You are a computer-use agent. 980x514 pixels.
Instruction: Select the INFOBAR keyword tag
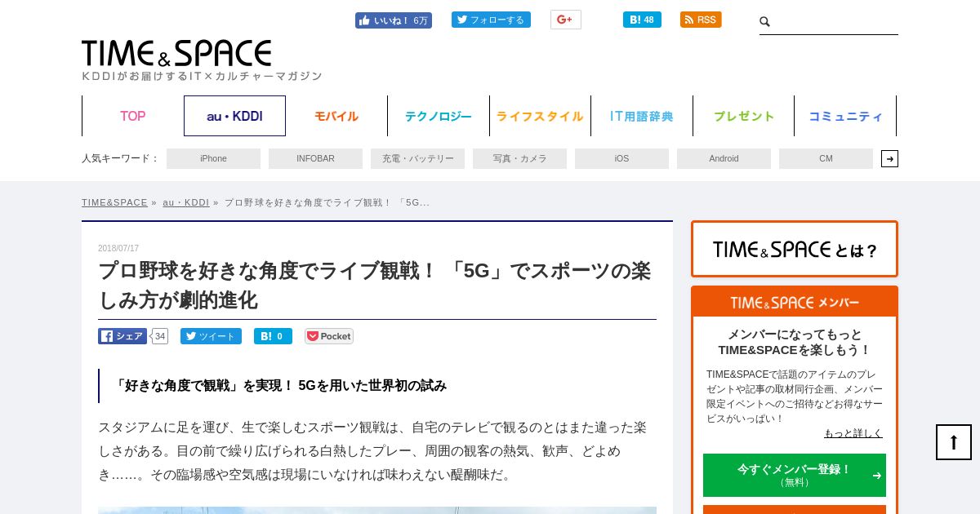coord(315,158)
